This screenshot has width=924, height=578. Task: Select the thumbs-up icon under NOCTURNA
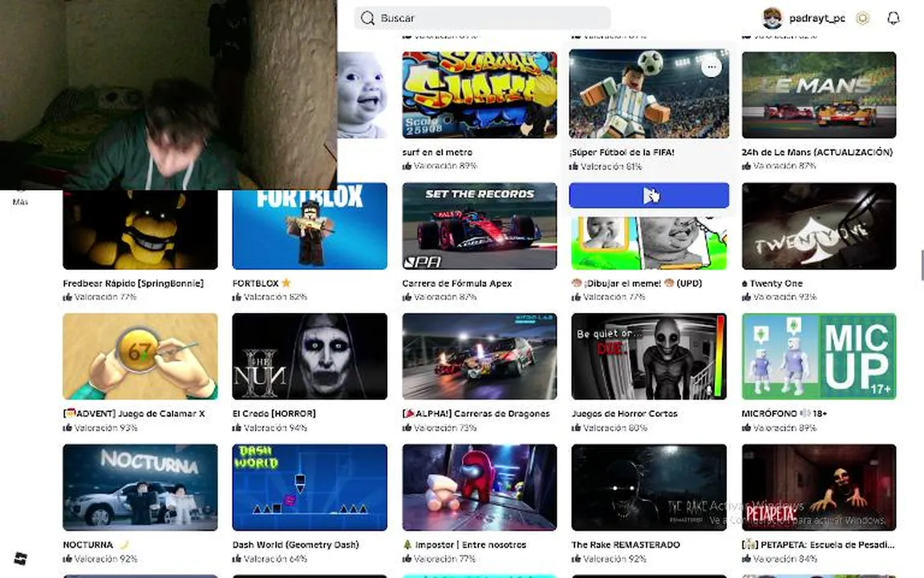point(67,559)
